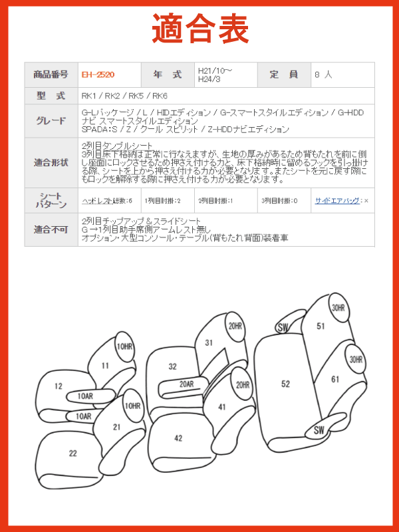Select the ヘッドレスト総数 cell

click(110, 201)
